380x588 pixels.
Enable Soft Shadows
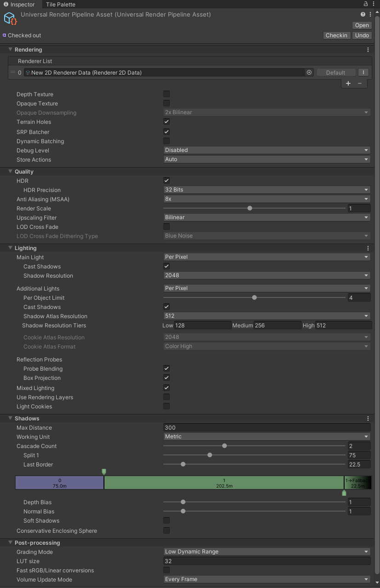[x=166, y=520]
